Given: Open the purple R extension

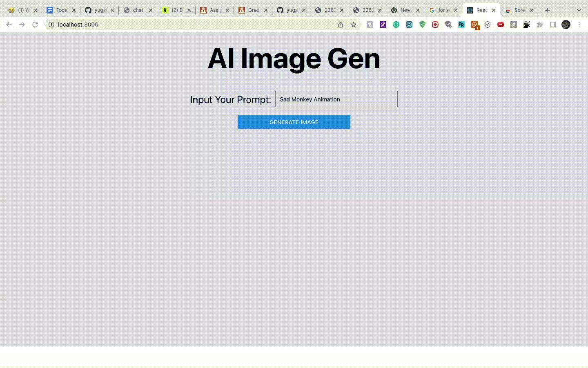Looking at the screenshot, I should tap(383, 25).
